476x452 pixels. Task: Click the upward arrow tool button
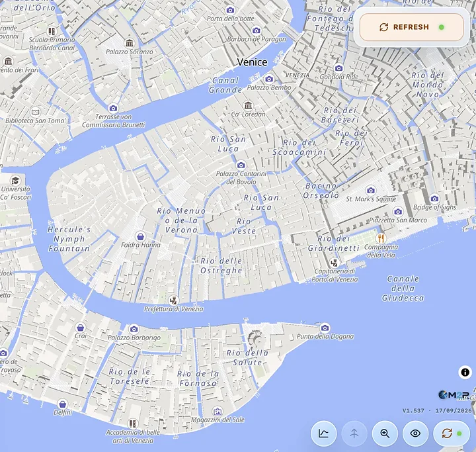point(354,433)
